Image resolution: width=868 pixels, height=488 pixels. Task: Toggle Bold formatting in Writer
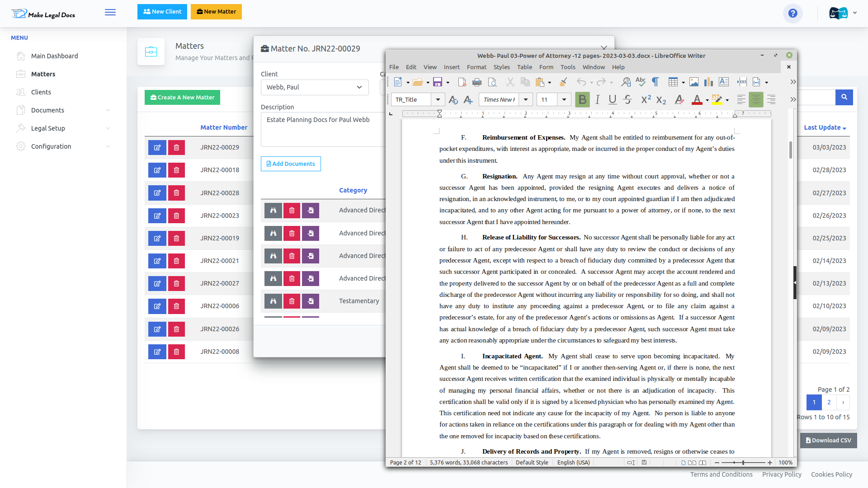coord(582,100)
